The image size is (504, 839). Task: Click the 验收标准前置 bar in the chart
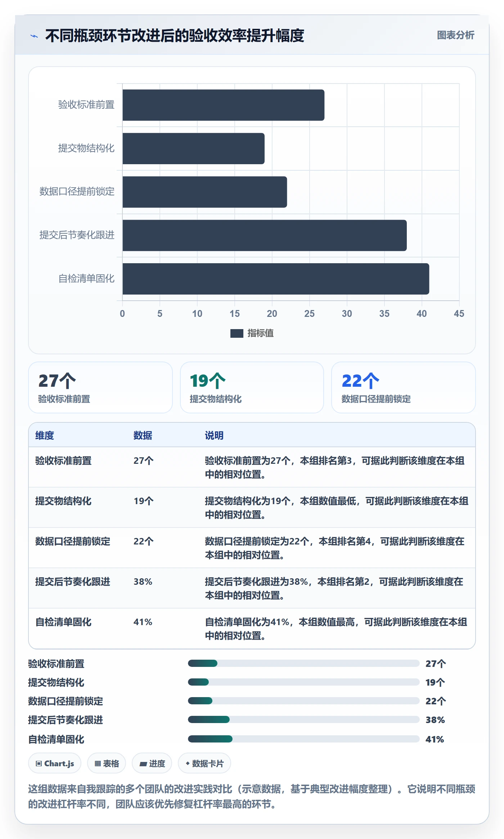tap(223, 105)
